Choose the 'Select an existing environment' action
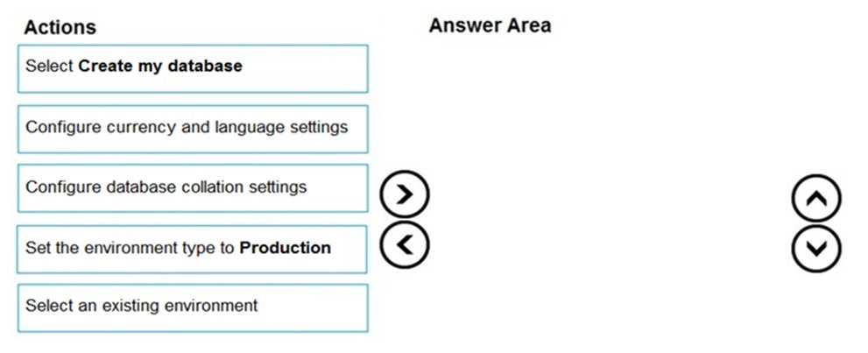Screen dimensions: 868x353 [x=193, y=308]
